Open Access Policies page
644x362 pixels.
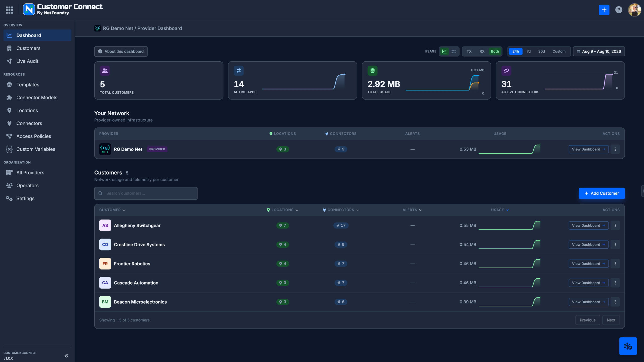click(37, 136)
